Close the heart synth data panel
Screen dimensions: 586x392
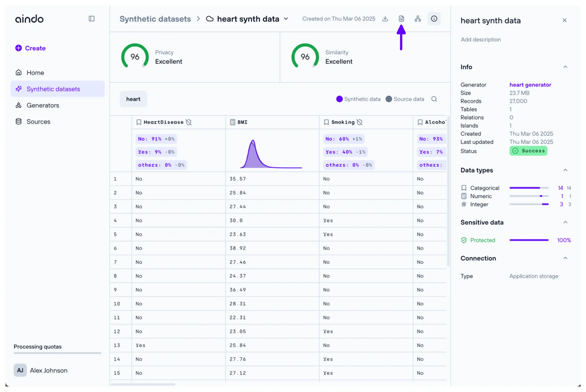[x=564, y=20]
